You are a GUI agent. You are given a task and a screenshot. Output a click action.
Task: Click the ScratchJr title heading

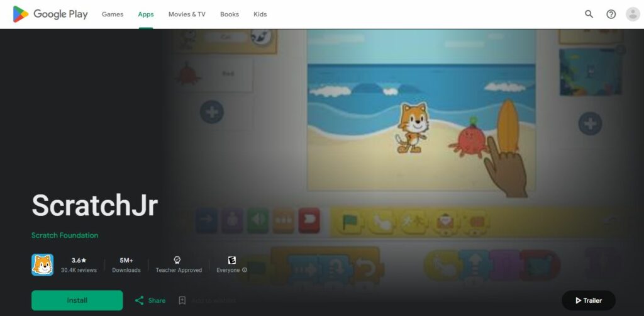(95, 205)
